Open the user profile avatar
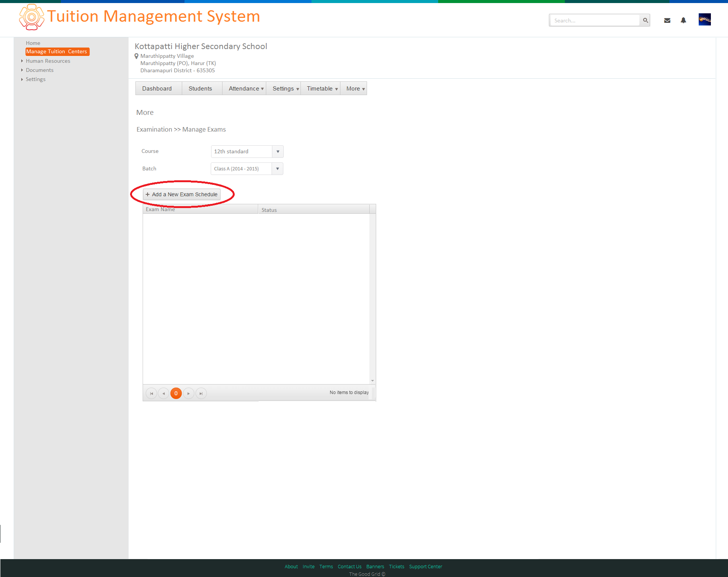This screenshot has width=728, height=577. pos(704,19)
